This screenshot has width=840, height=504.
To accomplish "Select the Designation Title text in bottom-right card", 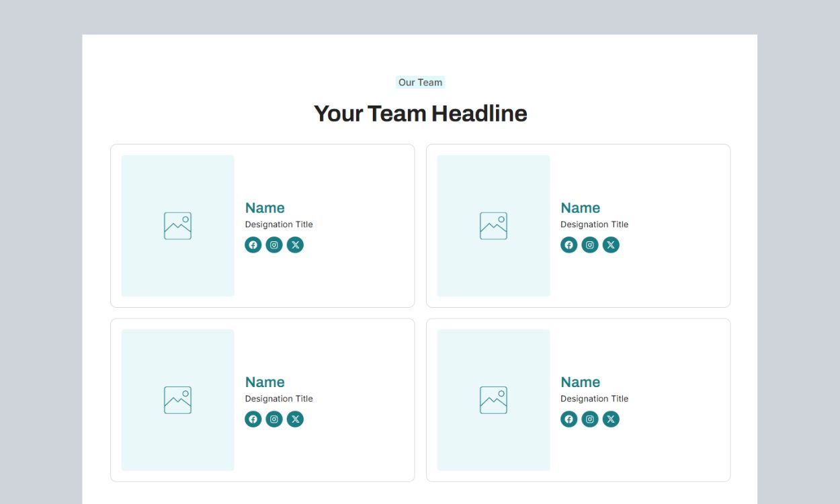I will 594,398.
